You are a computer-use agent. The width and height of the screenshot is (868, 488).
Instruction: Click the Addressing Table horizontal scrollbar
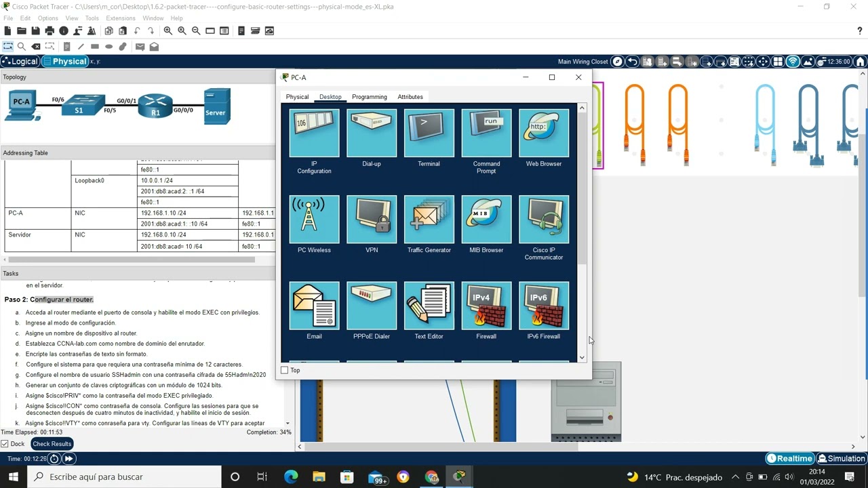[132, 260]
